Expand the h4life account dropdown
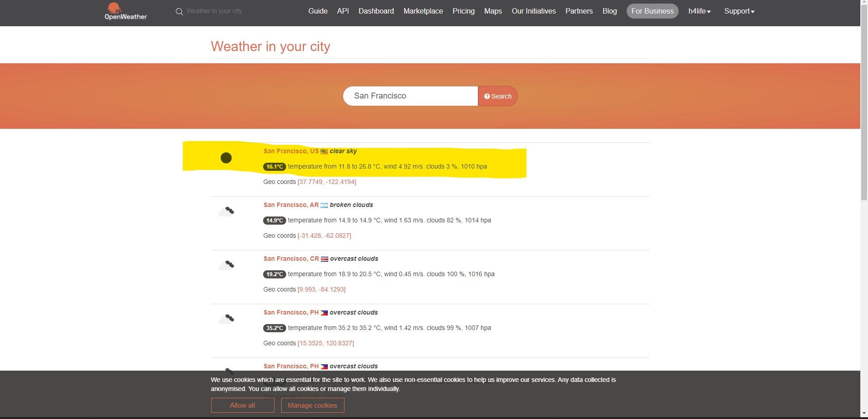The width and height of the screenshot is (868, 419). (x=699, y=11)
